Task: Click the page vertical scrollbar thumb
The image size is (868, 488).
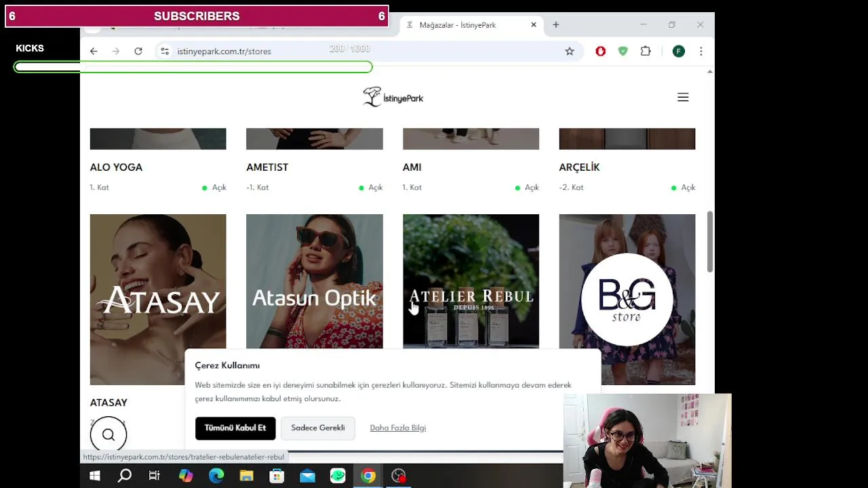Action: point(710,242)
